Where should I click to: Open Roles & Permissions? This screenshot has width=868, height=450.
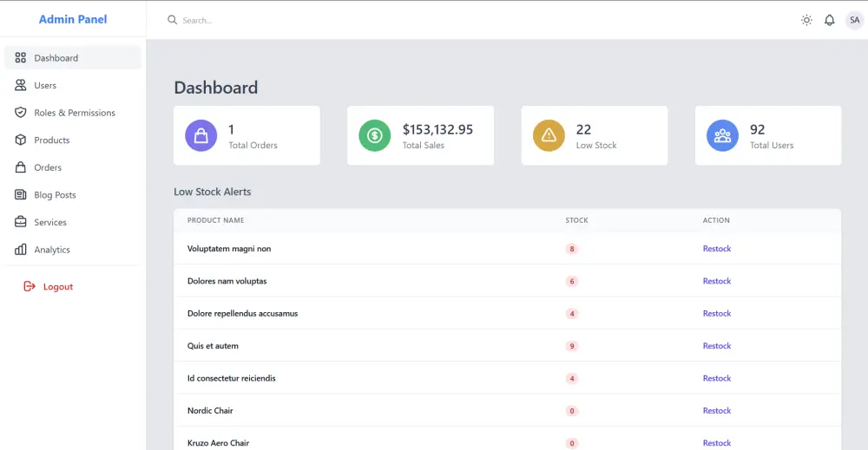point(73,112)
